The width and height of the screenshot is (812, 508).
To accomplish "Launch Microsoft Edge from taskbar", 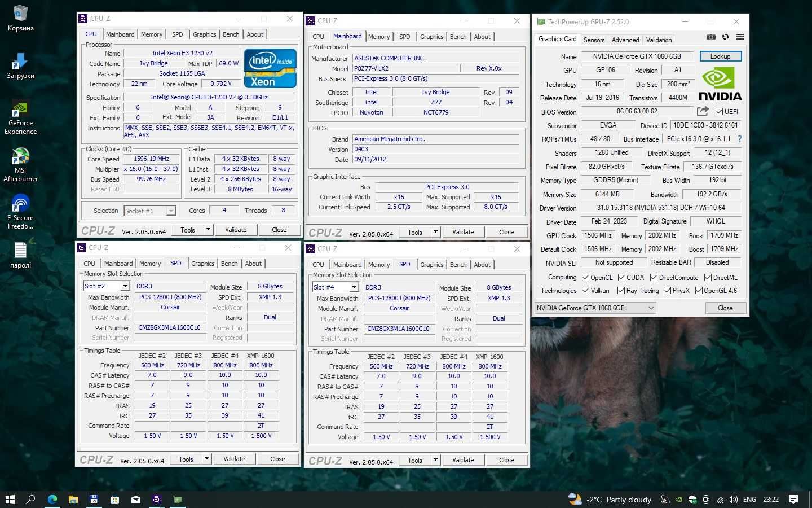I will pyautogui.click(x=52, y=500).
